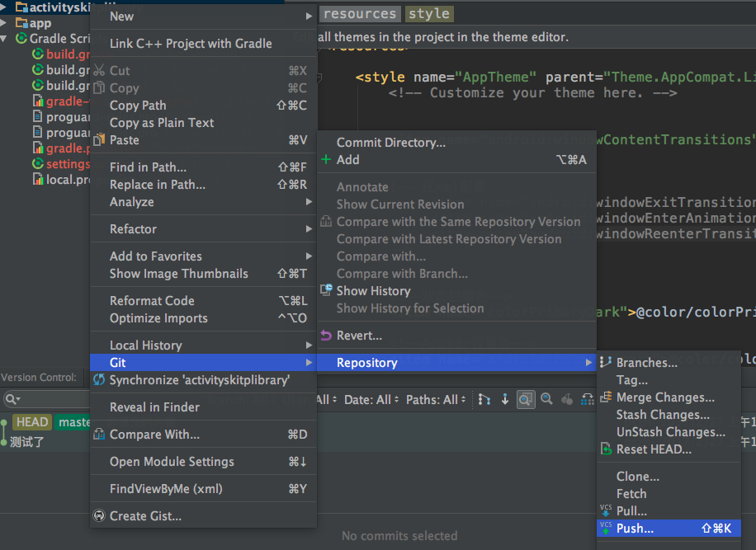Toggle the highlighted show-details toolbar icon
The image size is (756, 550).
526,399
